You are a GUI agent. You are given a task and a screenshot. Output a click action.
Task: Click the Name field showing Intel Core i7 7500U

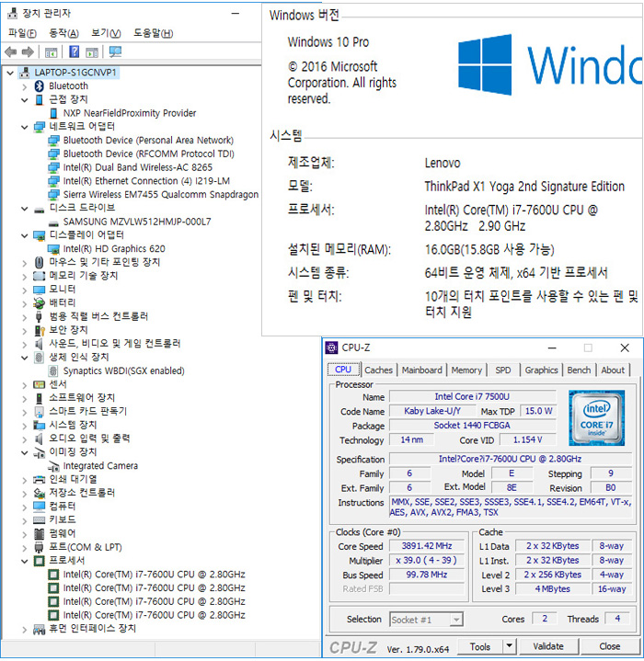tap(472, 396)
